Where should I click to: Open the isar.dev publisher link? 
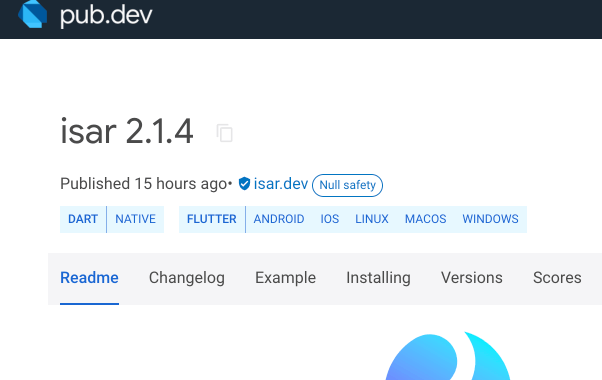coord(281,183)
